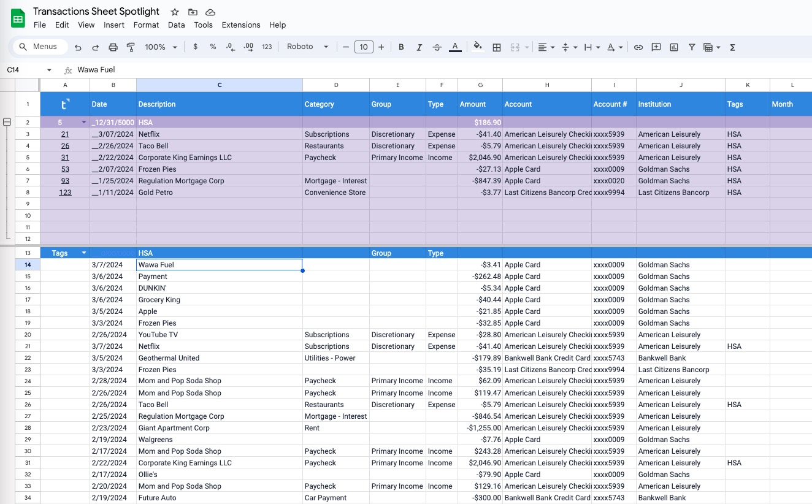812x504 pixels.
Task: Increase font size with plus button
Action: (381, 47)
